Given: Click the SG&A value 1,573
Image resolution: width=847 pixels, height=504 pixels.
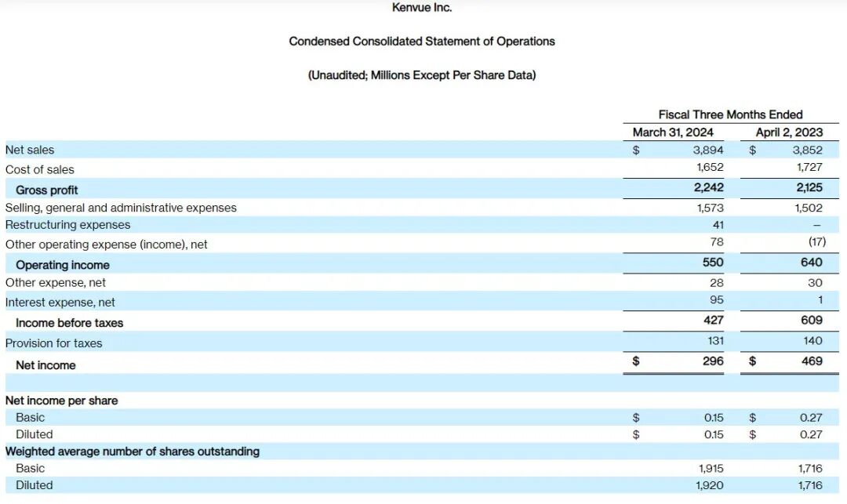Looking at the screenshot, I should (x=711, y=208).
